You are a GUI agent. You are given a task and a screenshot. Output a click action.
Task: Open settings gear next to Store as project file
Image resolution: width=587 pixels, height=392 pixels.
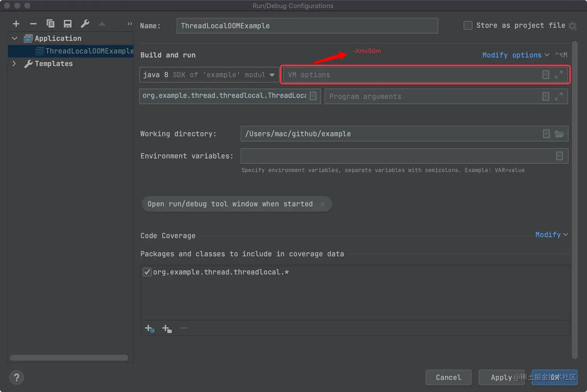click(x=573, y=26)
